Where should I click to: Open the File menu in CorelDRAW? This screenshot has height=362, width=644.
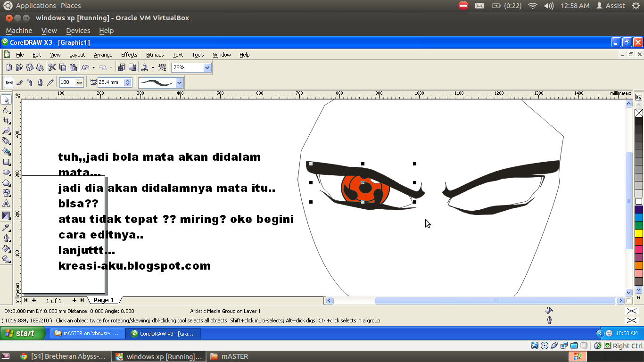click(20, 55)
